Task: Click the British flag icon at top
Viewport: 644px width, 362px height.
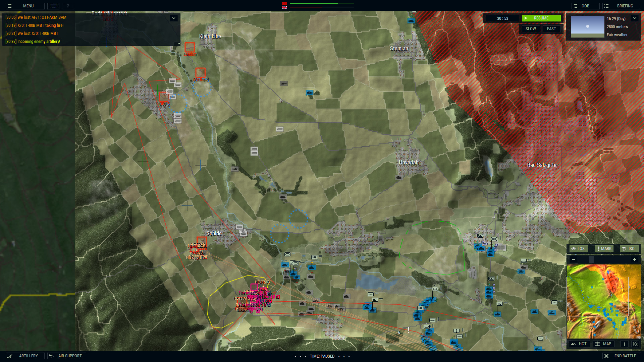Action: [284, 7]
